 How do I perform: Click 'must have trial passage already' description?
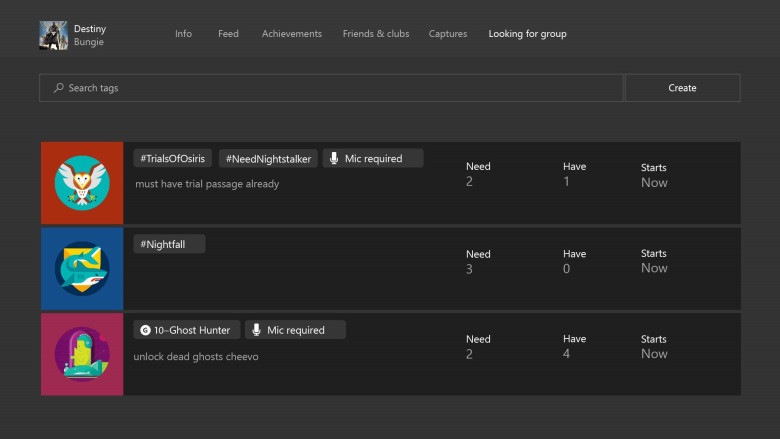(207, 184)
